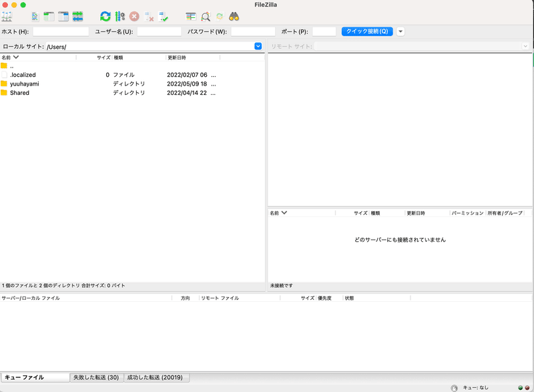Sort remote list by パーミッション column
The height and width of the screenshot is (392, 534).
467,213
